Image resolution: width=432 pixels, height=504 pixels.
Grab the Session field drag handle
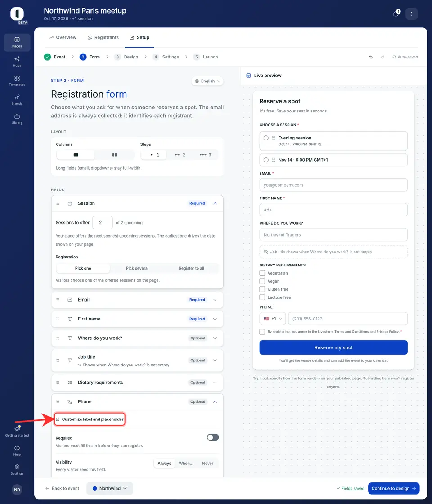[x=58, y=203]
